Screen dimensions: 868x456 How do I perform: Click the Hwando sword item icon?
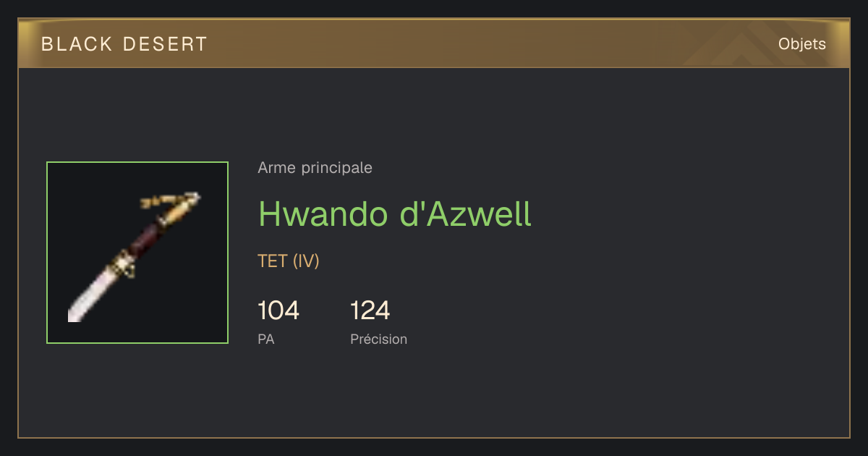[137, 253]
